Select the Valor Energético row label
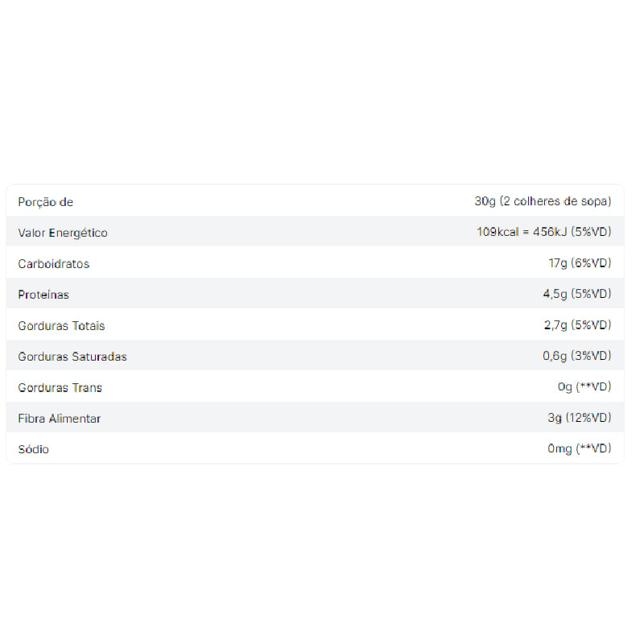The image size is (644, 644). 63,233
